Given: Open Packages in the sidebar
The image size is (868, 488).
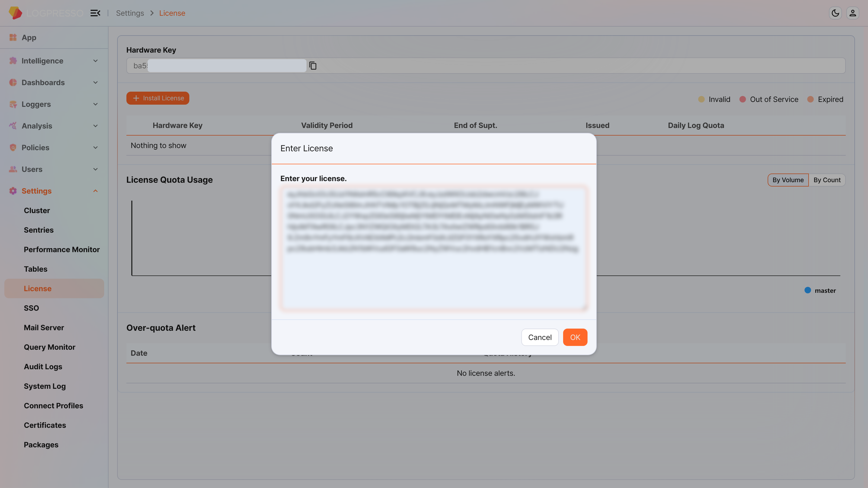Looking at the screenshot, I should coord(41,445).
